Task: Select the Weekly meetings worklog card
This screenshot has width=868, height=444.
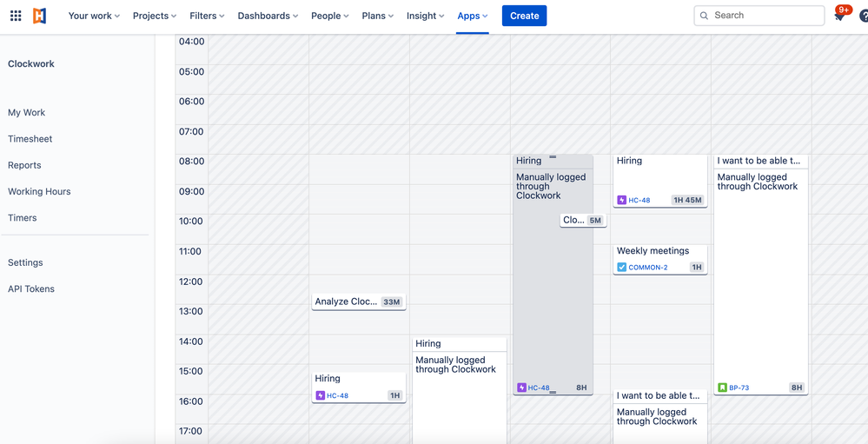Action: [659, 260]
